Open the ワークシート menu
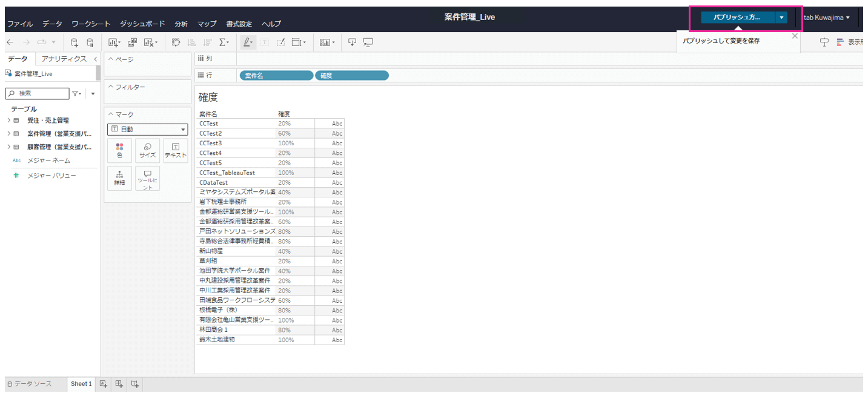This screenshot has height=396, width=868. pyautogui.click(x=91, y=24)
